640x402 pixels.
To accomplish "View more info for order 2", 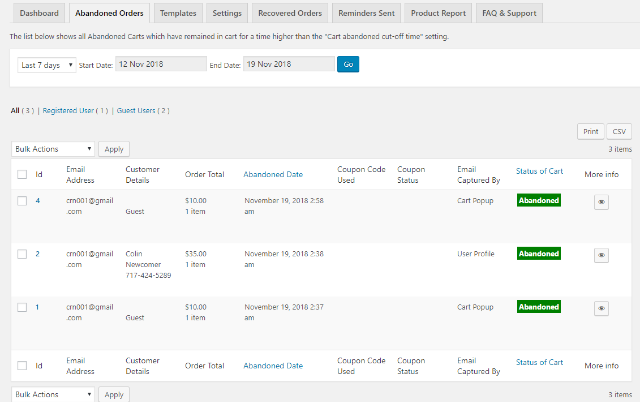I will pos(601,255).
